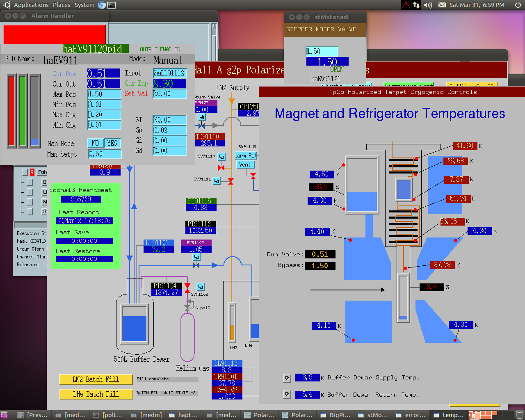The width and height of the screenshot is (525, 420).
Task: Edit the Set Val field 56.00
Action: (x=169, y=94)
